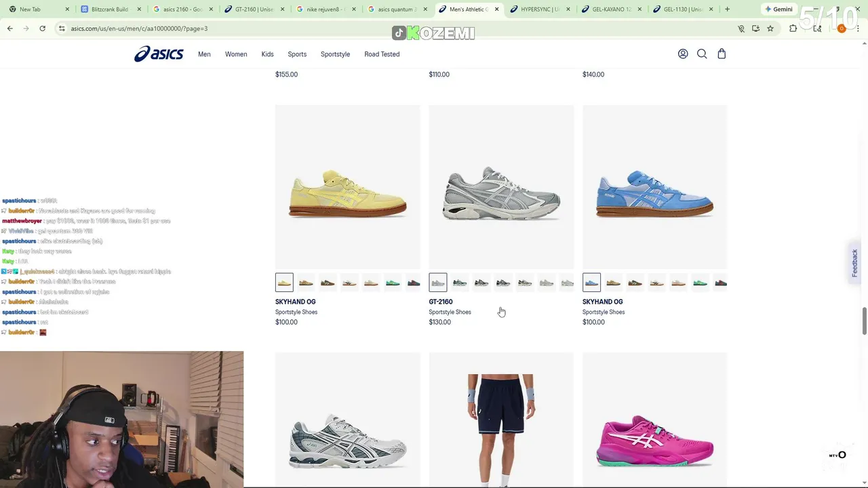The image size is (868, 488).
Task: Open the blue Skyhand OG shoe image
Action: pyautogui.click(x=654, y=187)
